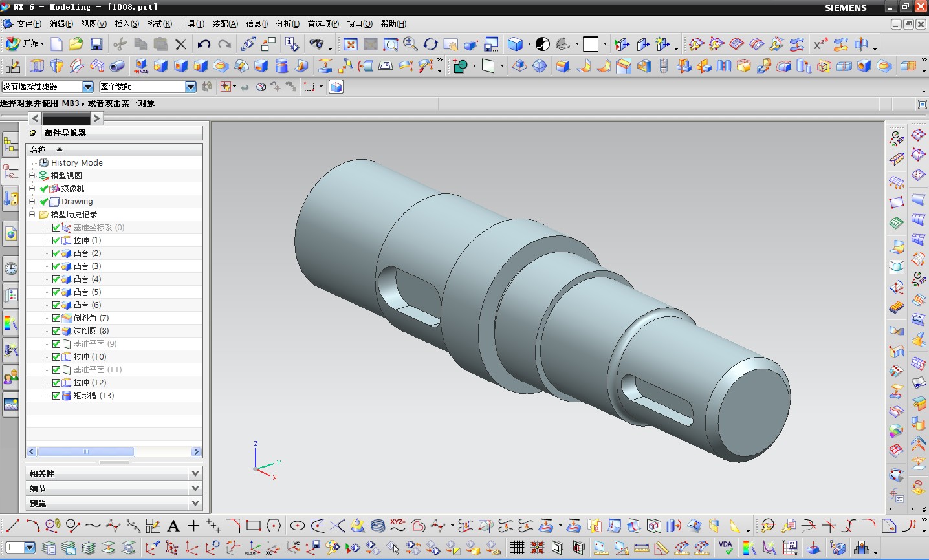Toggle checkbox for 基准平面 (9)
Image resolution: width=929 pixels, height=560 pixels.
[x=56, y=344]
